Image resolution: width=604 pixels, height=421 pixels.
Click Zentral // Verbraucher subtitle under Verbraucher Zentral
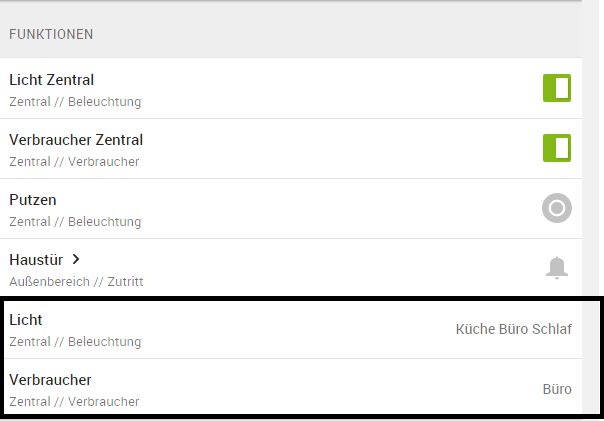74,162
